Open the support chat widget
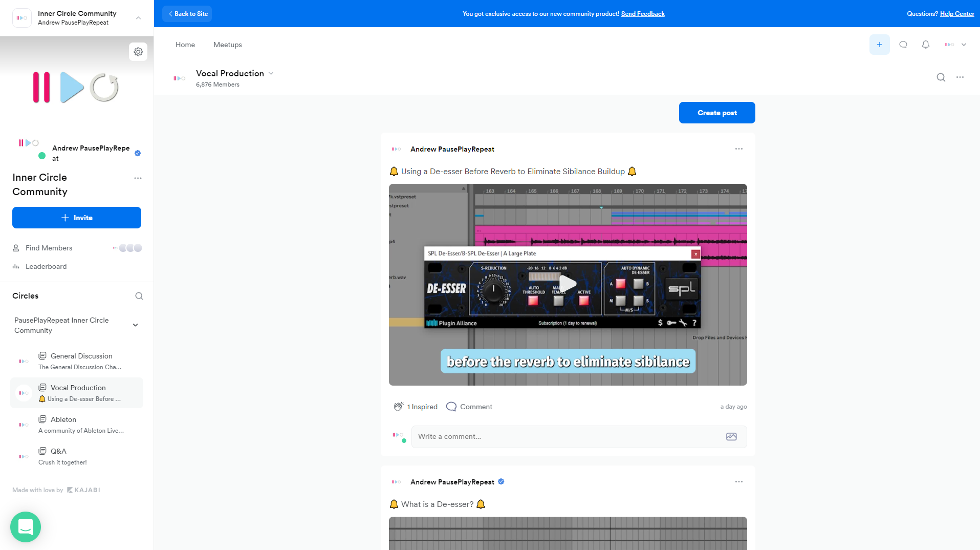980x550 pixels. (26, 527)
